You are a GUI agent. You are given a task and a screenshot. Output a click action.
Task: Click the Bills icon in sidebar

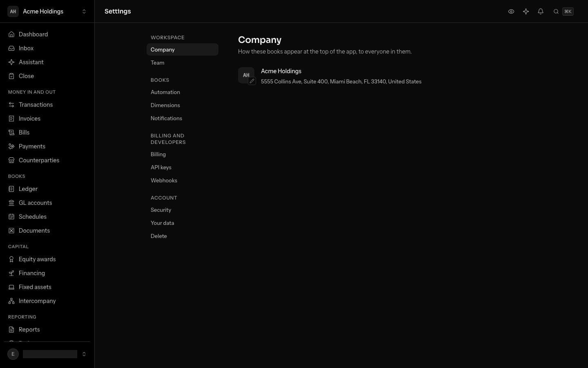tap(11, 132)
